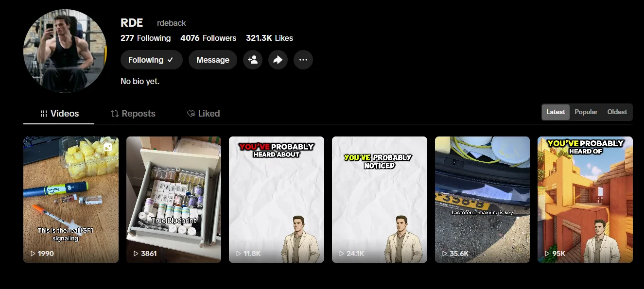Open the "You've probably noticed" video
This screenshot has width=644, height=289.
[379, 199]
